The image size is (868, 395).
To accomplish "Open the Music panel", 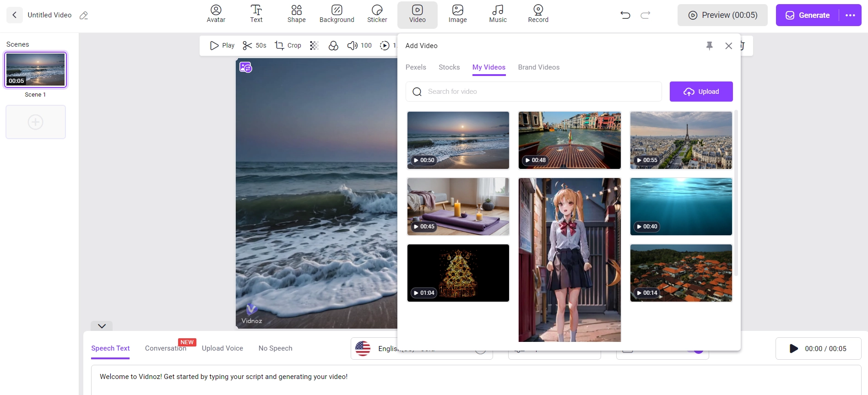I will coord(498,14).
